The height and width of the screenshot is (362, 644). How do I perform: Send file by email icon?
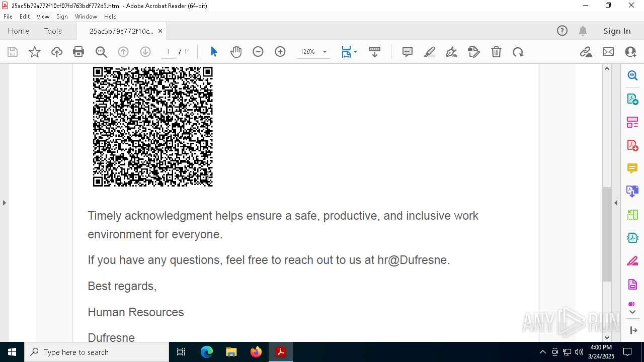608,52
